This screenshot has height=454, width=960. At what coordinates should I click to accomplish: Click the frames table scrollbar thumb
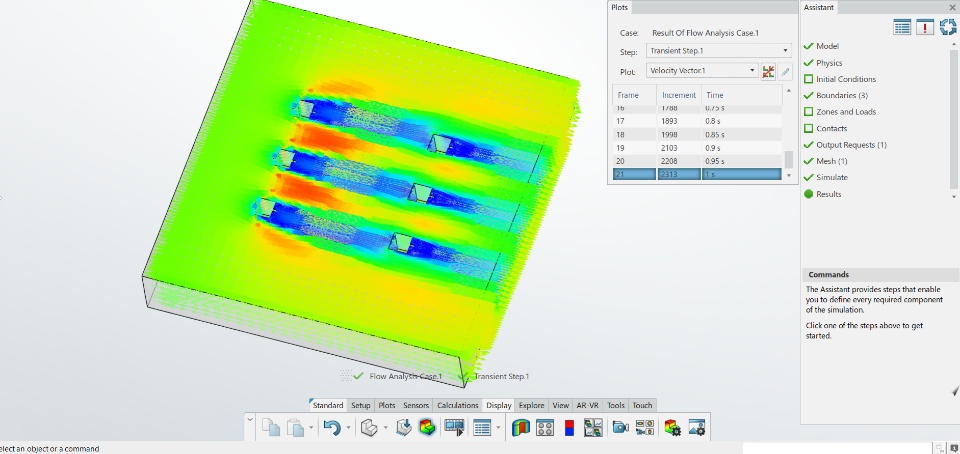pos(789,160)
